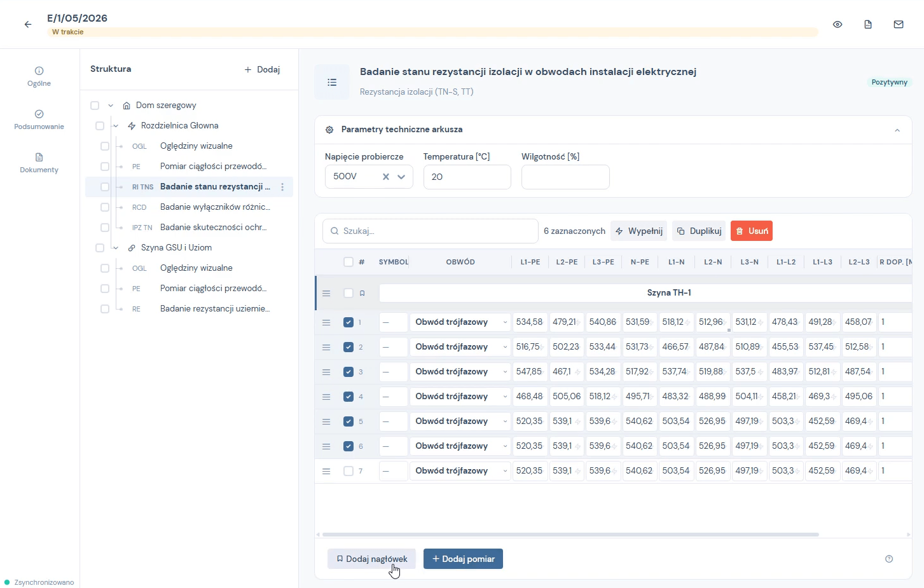Check the Szyna TH-1 header row checkbox
The height and width of the screenshot is (588, 924).
[348, 293]
